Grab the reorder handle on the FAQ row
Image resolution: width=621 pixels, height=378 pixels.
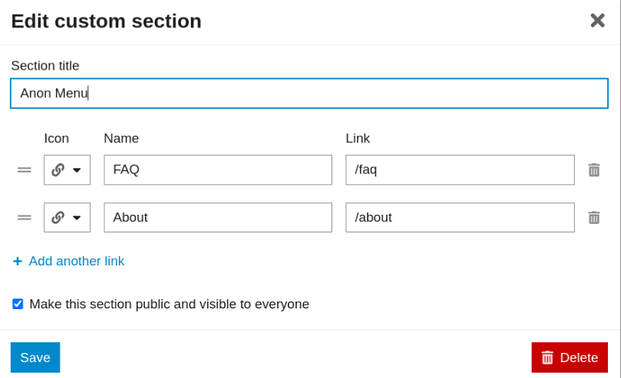tap(24, 170)
